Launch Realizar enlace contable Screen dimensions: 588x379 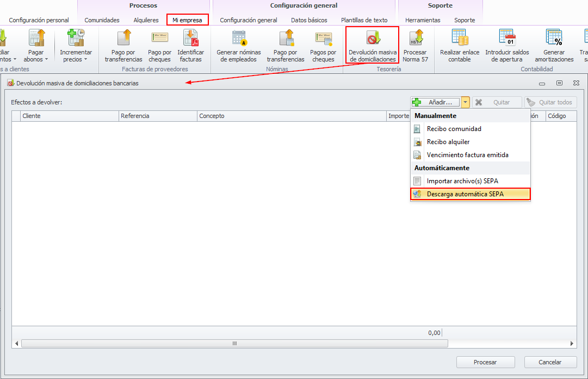pyautogui.click(x=460, y=46)
